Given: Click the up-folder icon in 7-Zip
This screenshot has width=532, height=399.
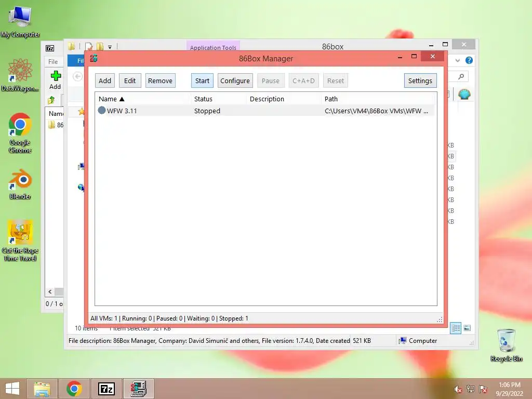Looking at the screenshot, I should coord(51,100).
